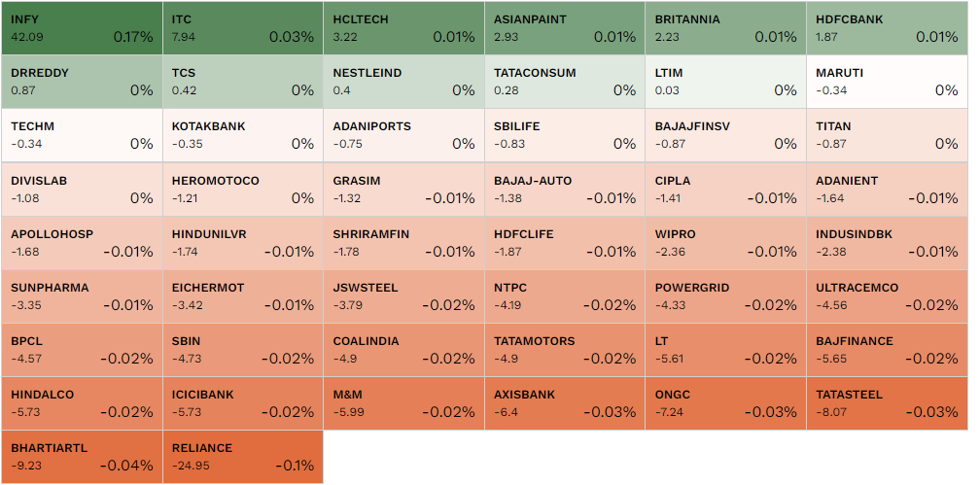
Task: Select the NESTLEIND heatmap cell
Action: coord(403,82)
